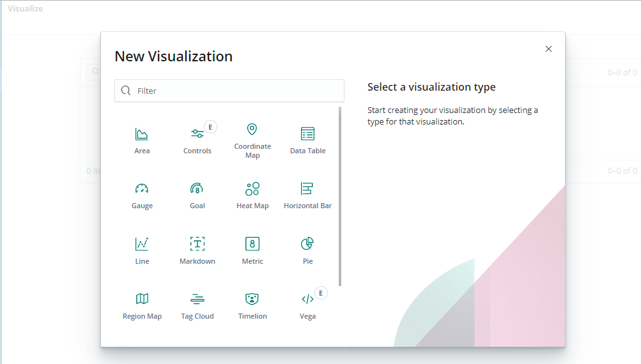The height and width of the screenshot is (364, 641).
Task: Choose the Line chart icon
Action: point(142,244)
